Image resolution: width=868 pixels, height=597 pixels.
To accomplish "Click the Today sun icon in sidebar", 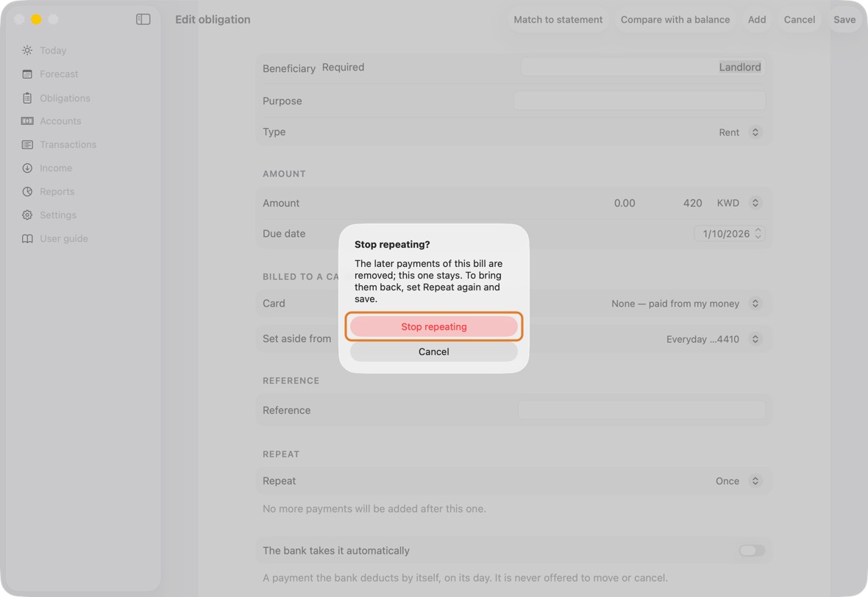I will tap(27, 50).
